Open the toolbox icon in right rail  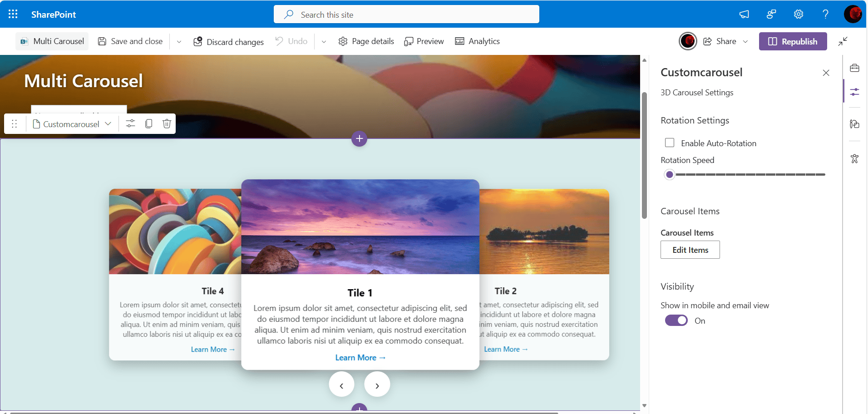(x=855, y=68)
